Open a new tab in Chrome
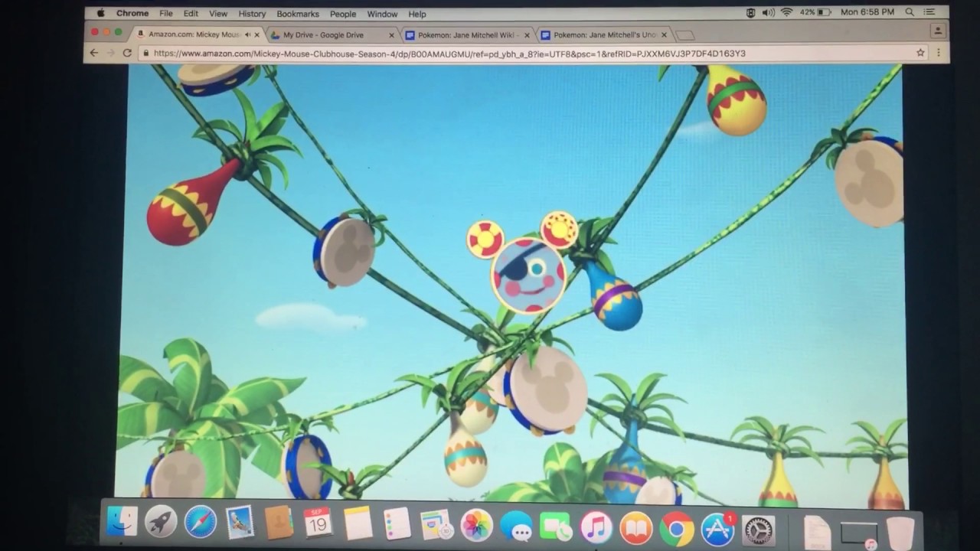The width and height of the screenshot is (980, 551). tap(685, 35)
